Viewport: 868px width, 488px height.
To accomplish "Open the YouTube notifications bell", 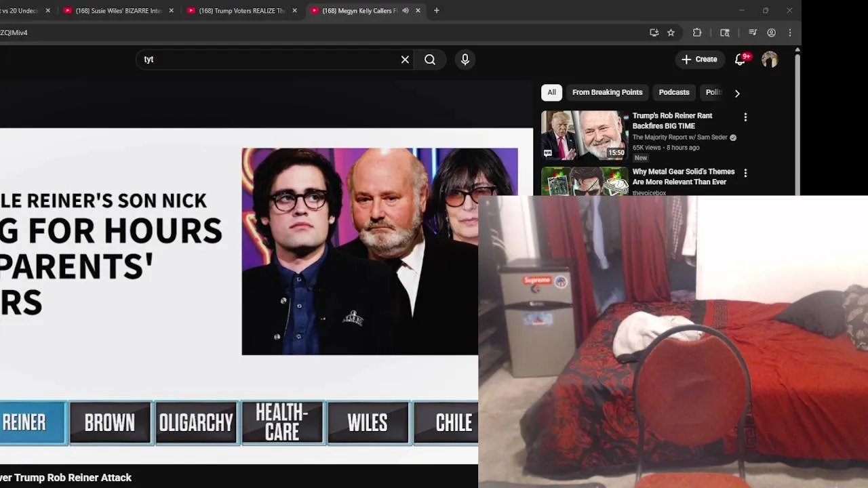I will (x=741, y=60).
